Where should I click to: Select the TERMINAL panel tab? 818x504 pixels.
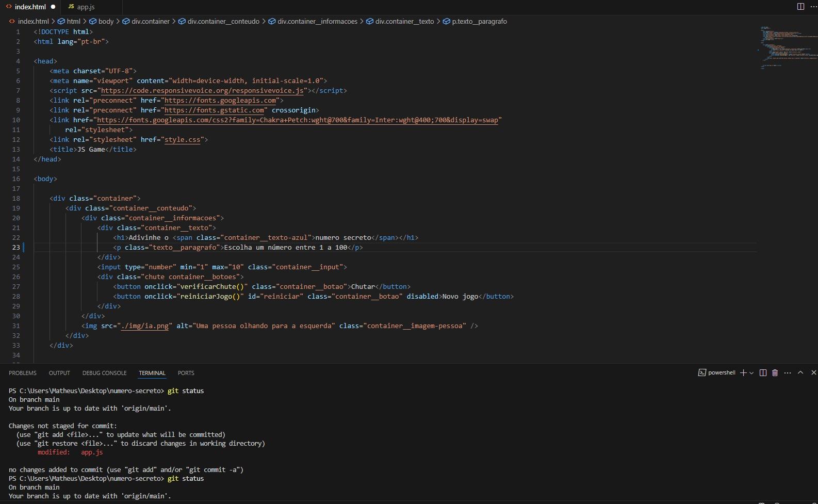click(x=152, y=373)
